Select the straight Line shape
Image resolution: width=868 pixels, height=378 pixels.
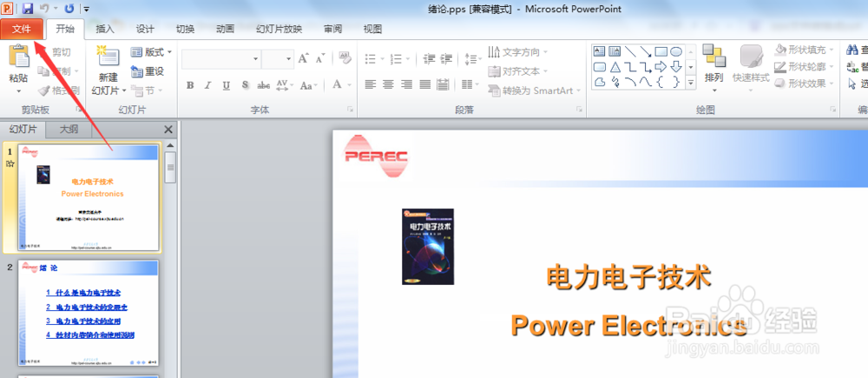click(x=630, y=51)
